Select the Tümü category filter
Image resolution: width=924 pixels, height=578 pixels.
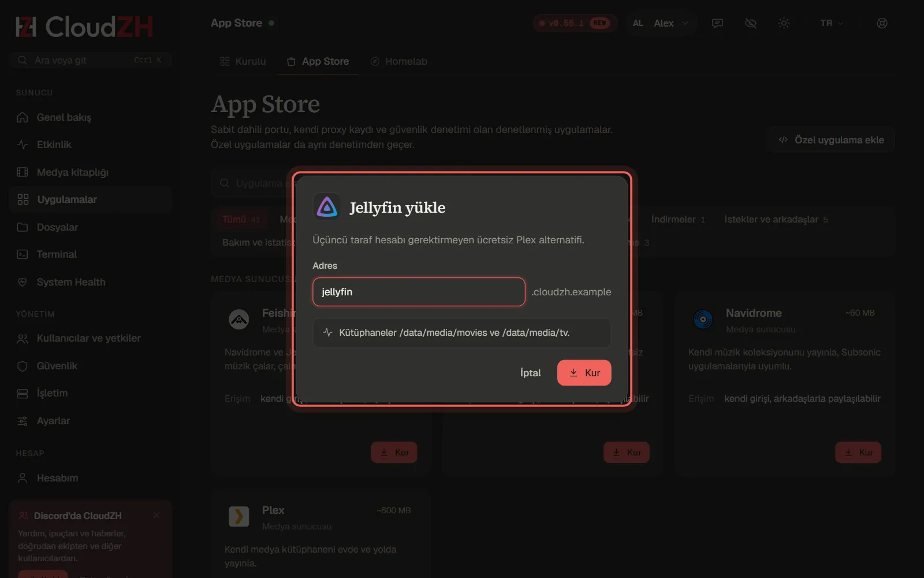click(x=241, y=220)
